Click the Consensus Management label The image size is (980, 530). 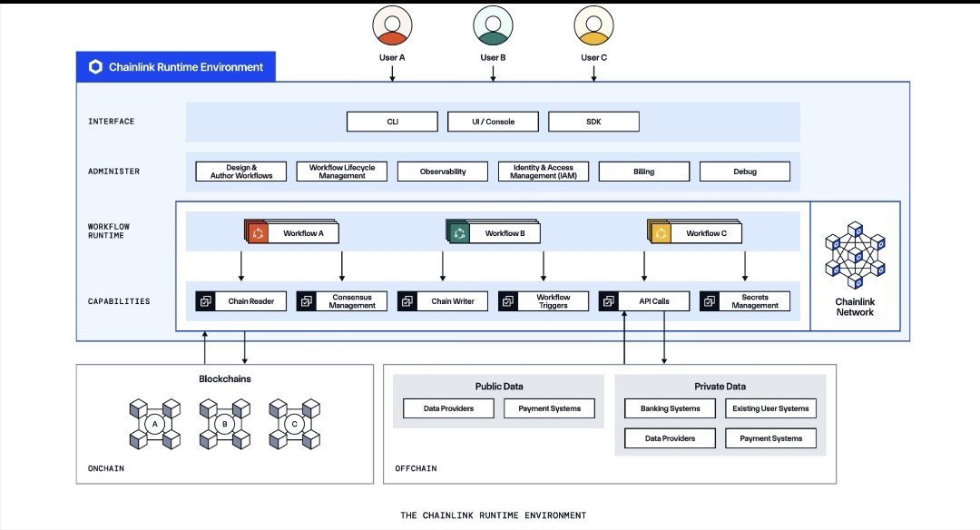pyautogui.click(x=352, y=301)
